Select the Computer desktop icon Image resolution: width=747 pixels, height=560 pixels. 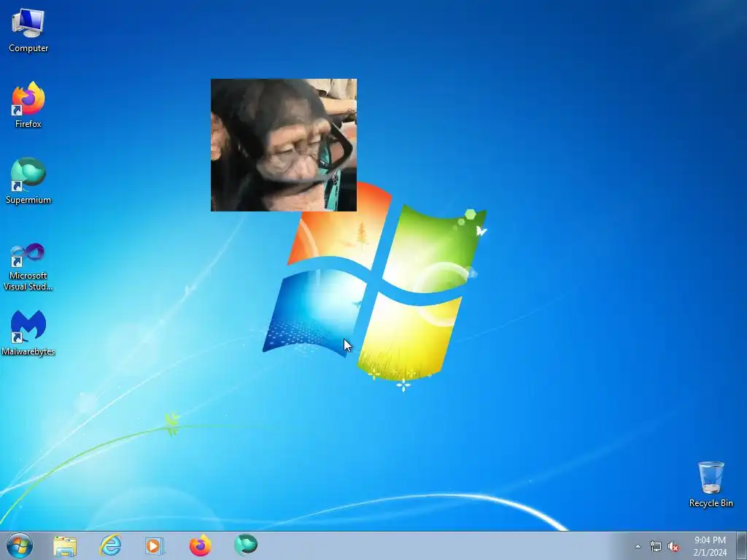[28, 31]
